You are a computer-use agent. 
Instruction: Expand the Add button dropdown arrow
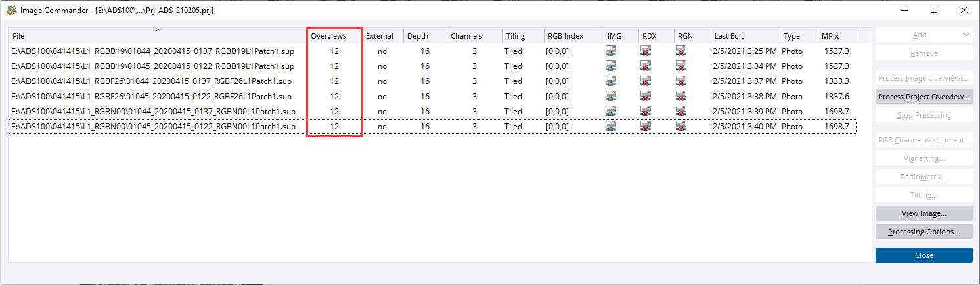coord(965,35)
